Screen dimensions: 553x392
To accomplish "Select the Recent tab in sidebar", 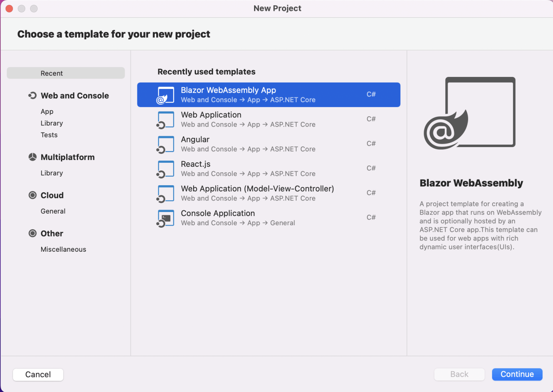I will click(66, 73).
